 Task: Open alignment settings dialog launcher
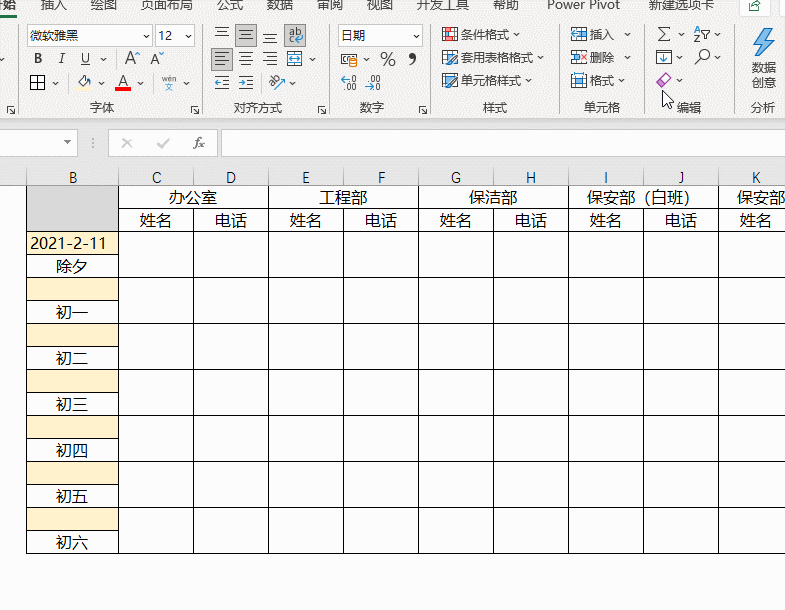click(322, 110)
